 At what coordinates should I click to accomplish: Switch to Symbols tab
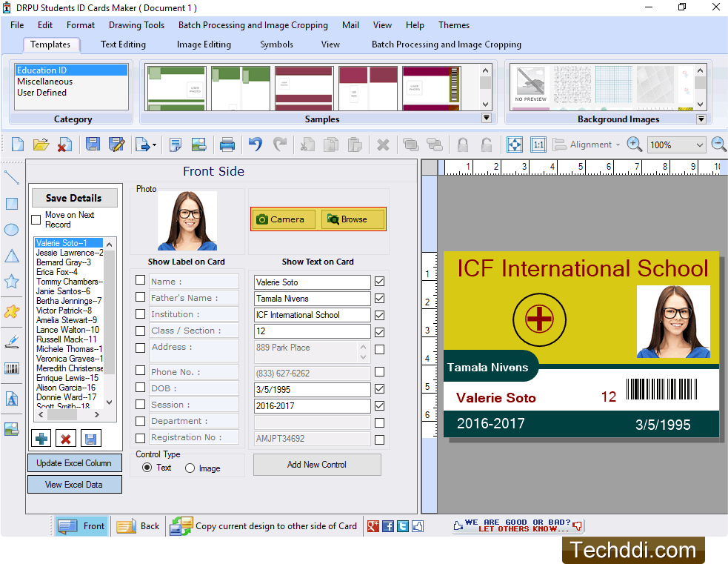tap(276, 44)
